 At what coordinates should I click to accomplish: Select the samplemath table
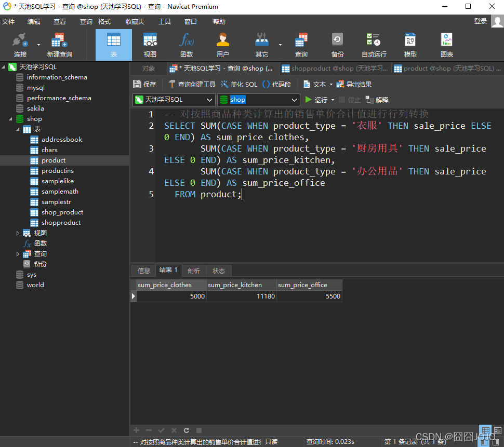[60, 192]
